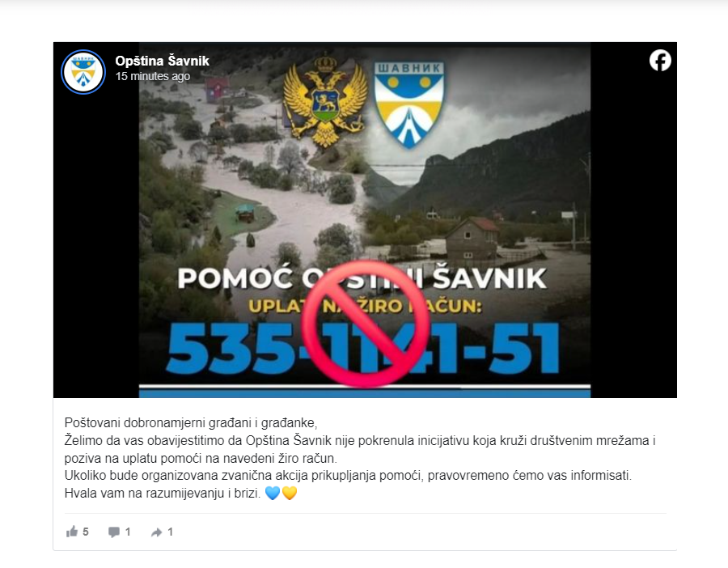The height and width of the screenshot is (568, 728).
Task: Click the comment count number 1
Action: [128, 532]
